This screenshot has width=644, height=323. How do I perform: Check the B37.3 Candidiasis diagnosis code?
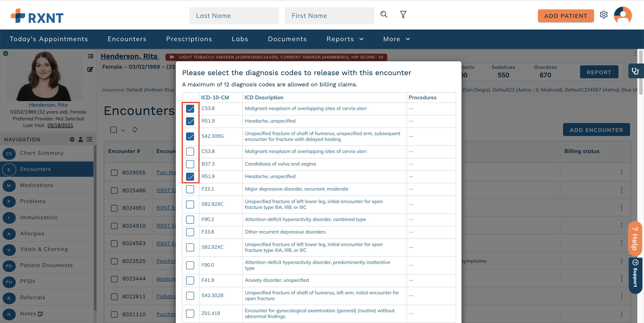191,164
